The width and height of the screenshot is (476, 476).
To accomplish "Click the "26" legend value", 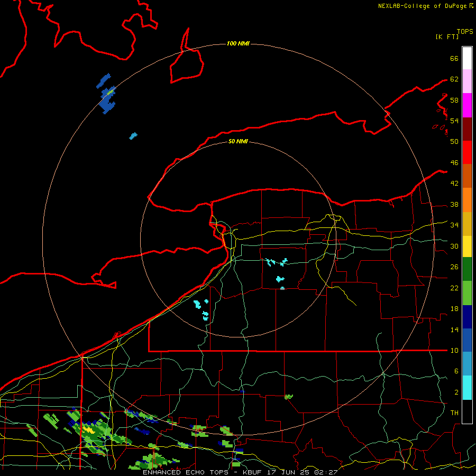I will pos(454,267).
